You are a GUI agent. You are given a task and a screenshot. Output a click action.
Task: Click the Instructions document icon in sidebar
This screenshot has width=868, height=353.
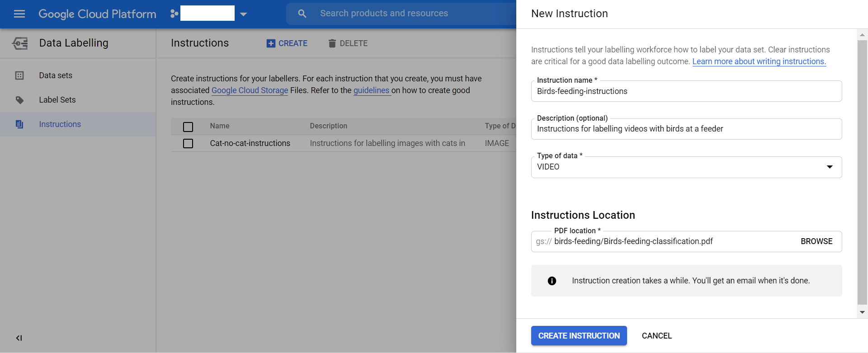19,124
